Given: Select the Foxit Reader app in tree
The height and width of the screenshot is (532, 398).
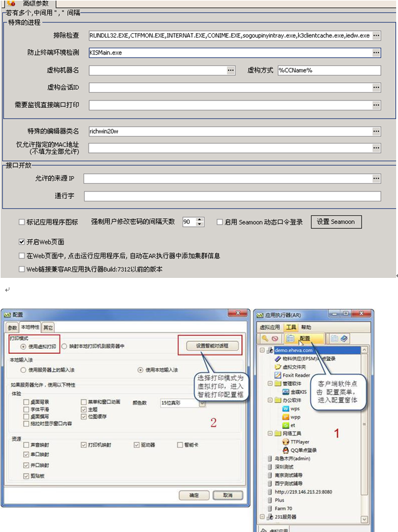Looking at the screenshot, I should point(292,375).
